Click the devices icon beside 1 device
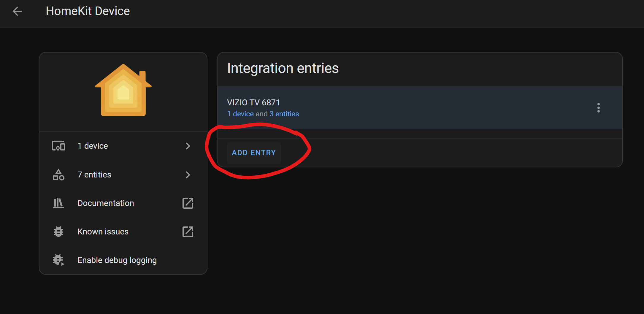The height and width of the screenshot is (314, 644). pos(58,146)
